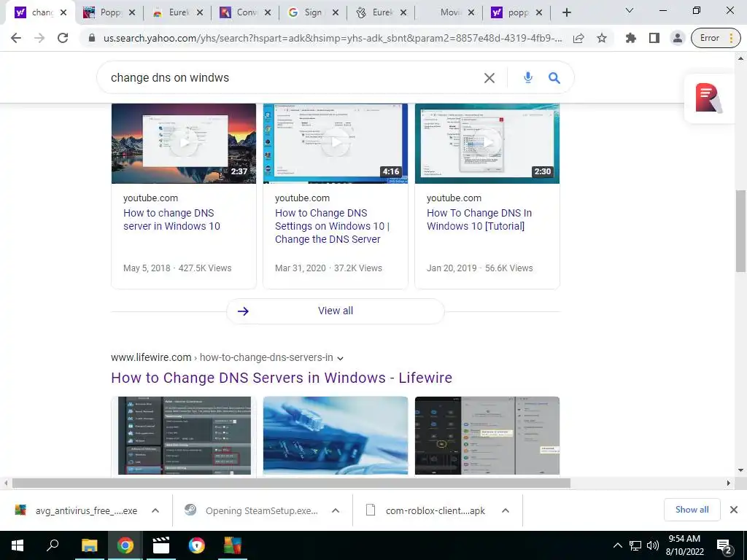Go back to the previous page

coord(16,38)
